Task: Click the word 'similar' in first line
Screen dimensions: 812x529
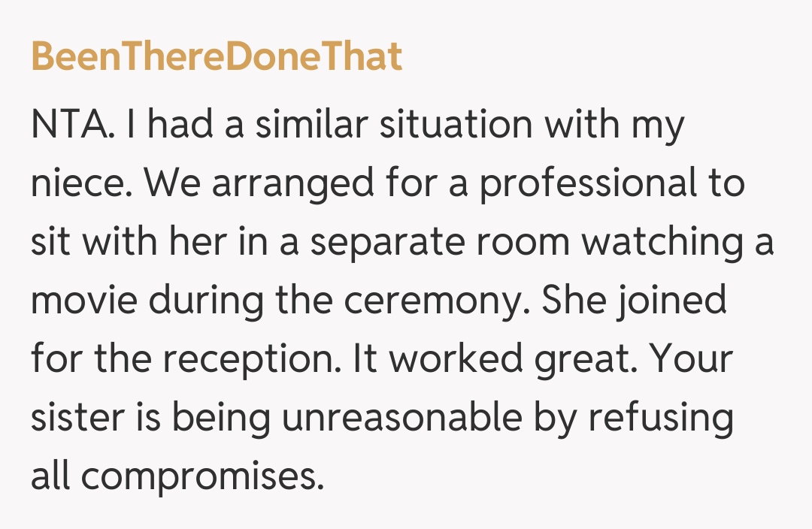Action: [x=311, y=125]
